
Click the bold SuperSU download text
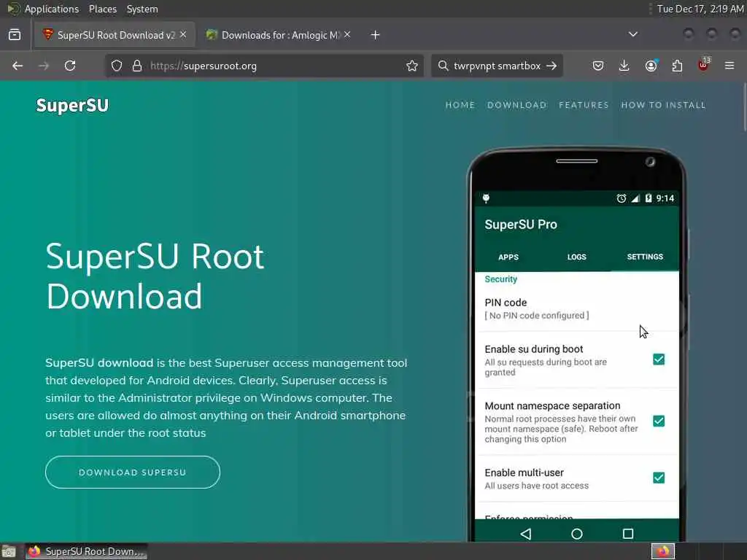point(99,363)
